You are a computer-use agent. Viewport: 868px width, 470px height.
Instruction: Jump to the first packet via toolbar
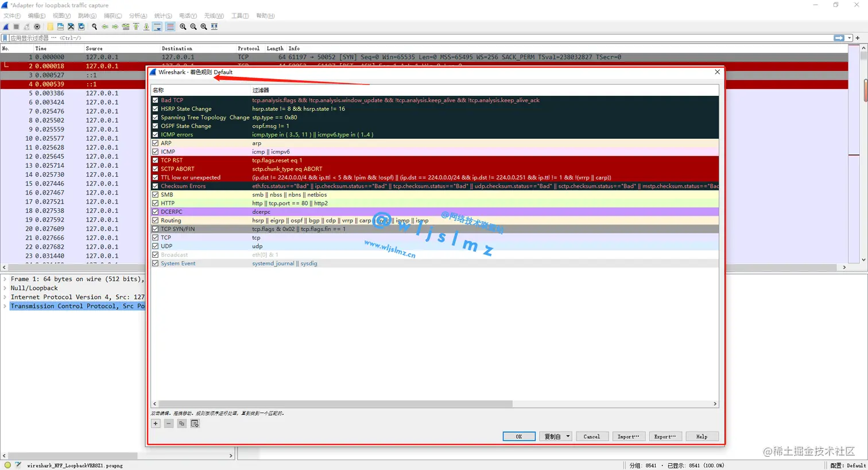[x=136, y=26]
